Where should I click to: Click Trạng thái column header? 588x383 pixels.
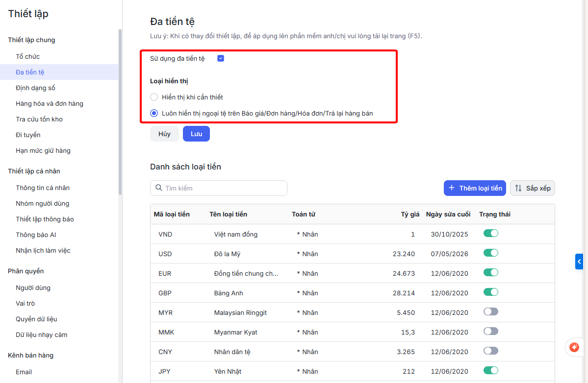click(495, 214)
